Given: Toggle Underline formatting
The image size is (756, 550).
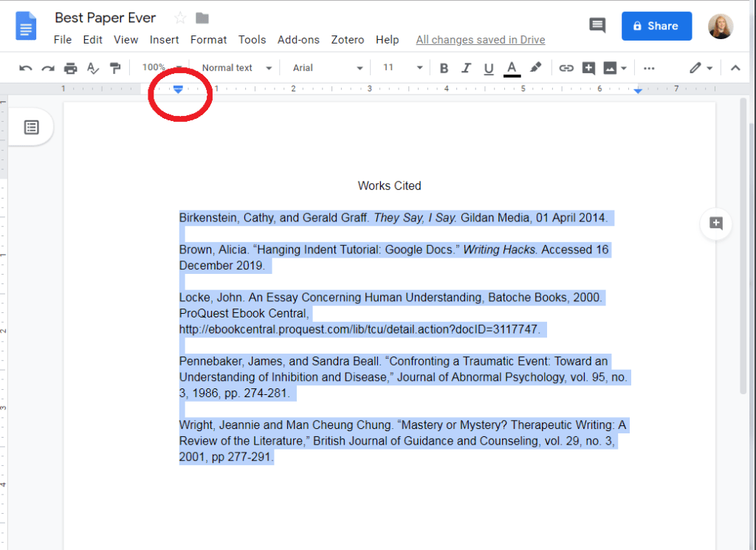Looking at the screenshot, I should pyautogui.click(x=488, y=68).
